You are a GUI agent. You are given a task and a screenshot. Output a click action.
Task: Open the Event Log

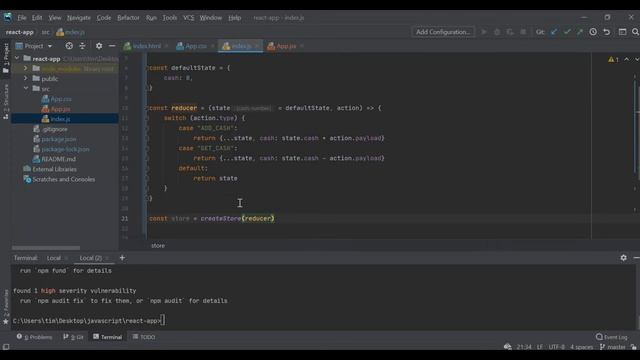point(611,337)
